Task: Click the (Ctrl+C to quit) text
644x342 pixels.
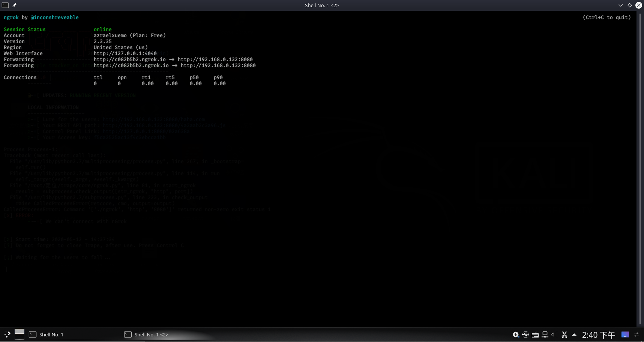Action: (x=607, y=18)
